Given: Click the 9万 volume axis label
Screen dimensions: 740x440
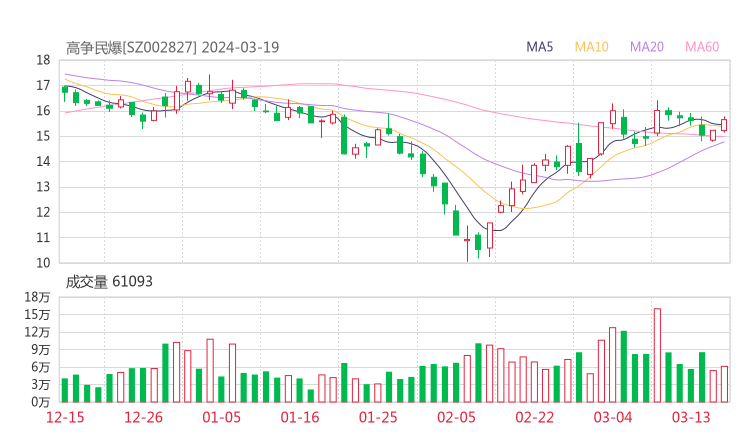Looking at the screenshot, I should tap(41, 350).
